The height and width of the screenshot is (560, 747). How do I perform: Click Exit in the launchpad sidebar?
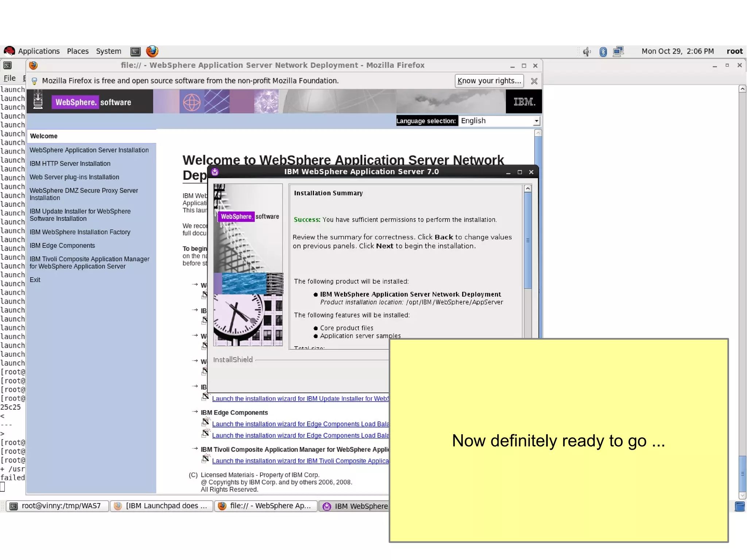[35, 280]
